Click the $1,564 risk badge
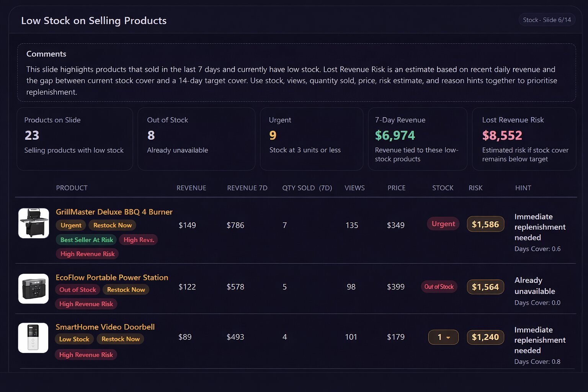This screenshot has width=588, height=392. pyautogui.click(x=485, y=287)
